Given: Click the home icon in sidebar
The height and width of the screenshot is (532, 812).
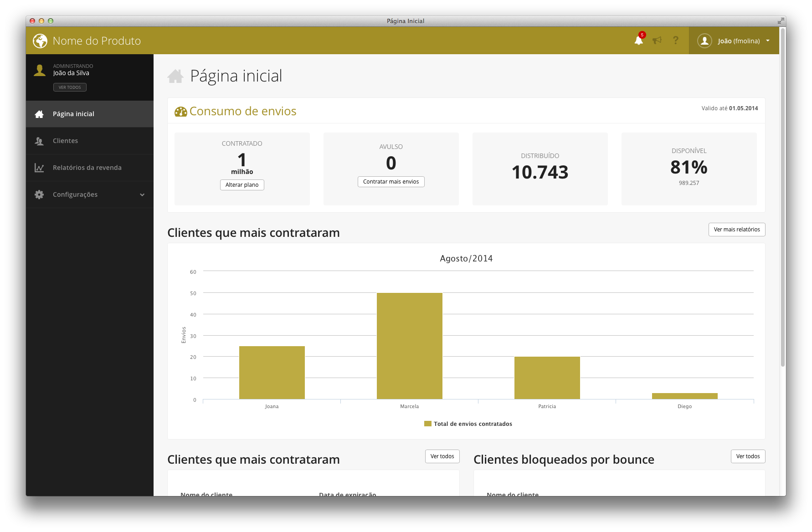Looking at the screenshot, I should 40,114.
